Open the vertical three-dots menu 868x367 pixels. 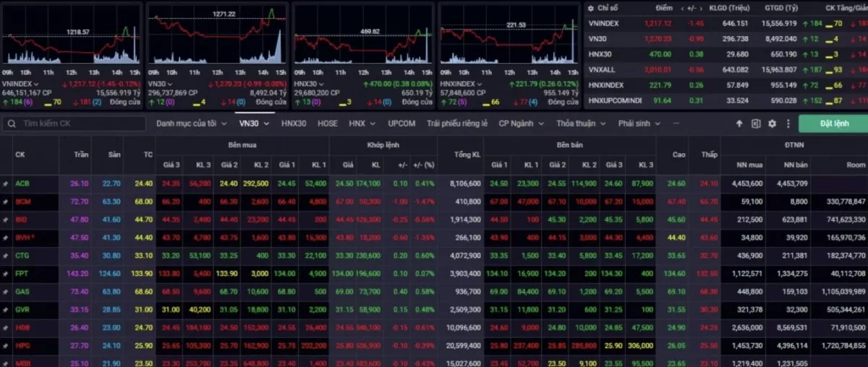tap(788, 124)
